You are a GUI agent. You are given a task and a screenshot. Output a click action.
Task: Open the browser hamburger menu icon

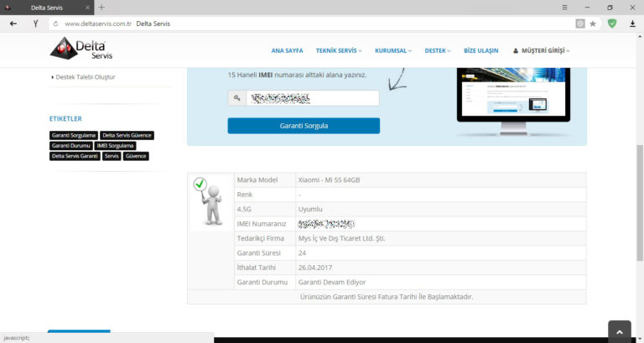point(564,8)
